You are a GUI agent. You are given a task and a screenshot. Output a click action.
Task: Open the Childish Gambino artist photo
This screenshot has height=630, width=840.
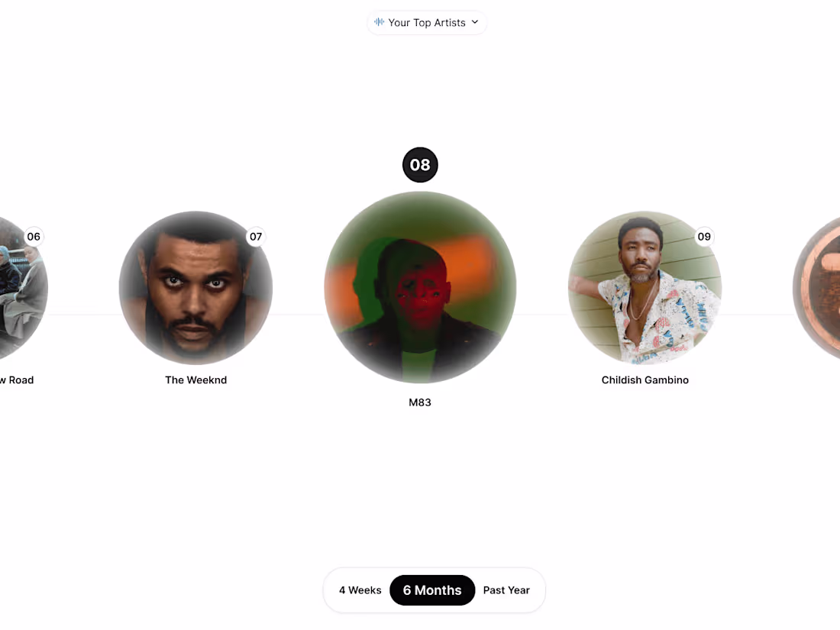tap(645, 288)
